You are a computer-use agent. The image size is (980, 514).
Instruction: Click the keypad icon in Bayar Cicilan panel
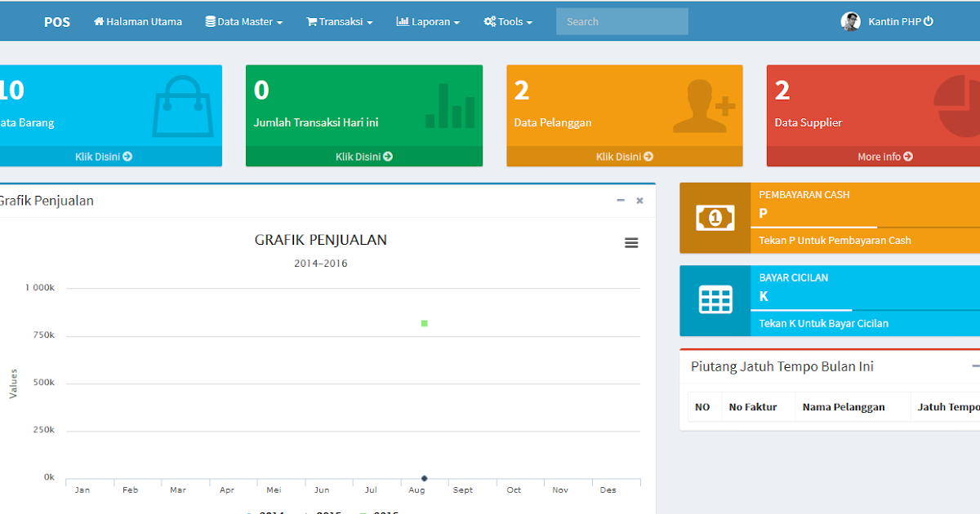click(x=715, y=300)
